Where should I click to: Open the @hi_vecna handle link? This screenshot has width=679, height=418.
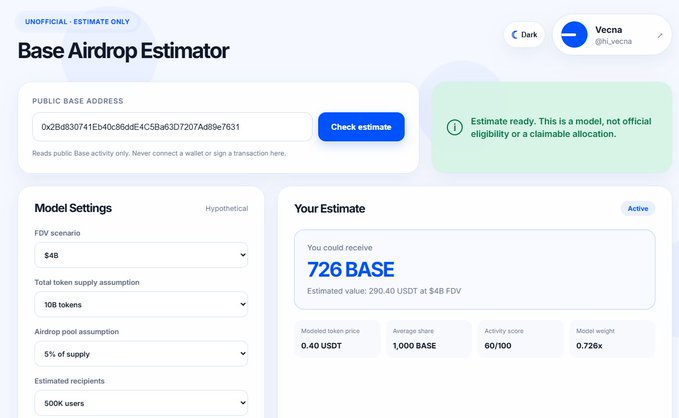pos(613,42)
